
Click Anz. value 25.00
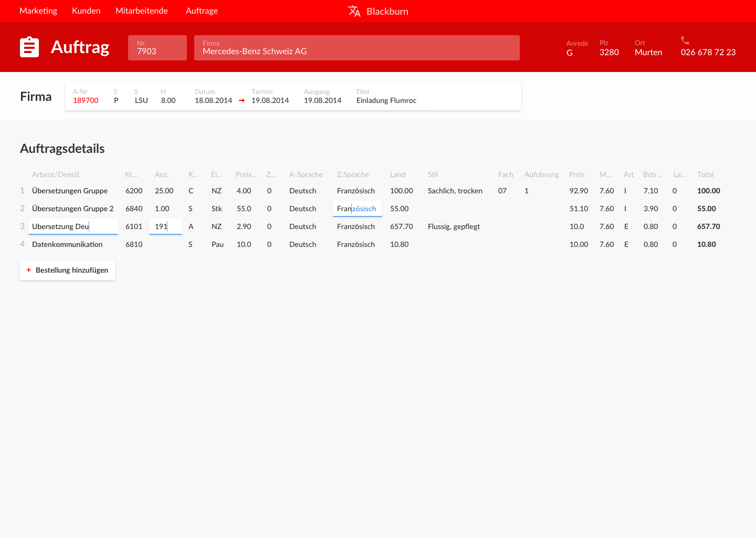[x=164, y=191]
